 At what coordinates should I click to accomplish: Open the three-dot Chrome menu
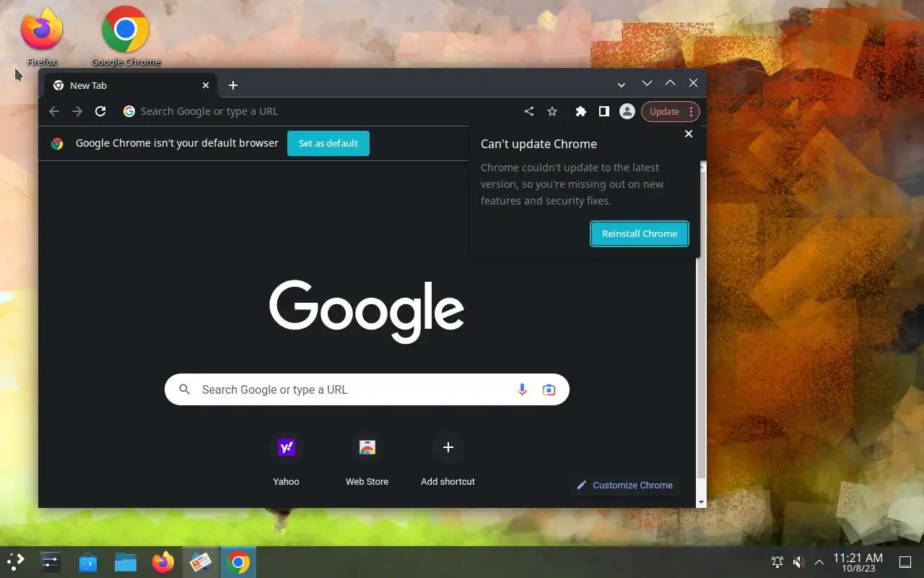(x=691, y=111)
